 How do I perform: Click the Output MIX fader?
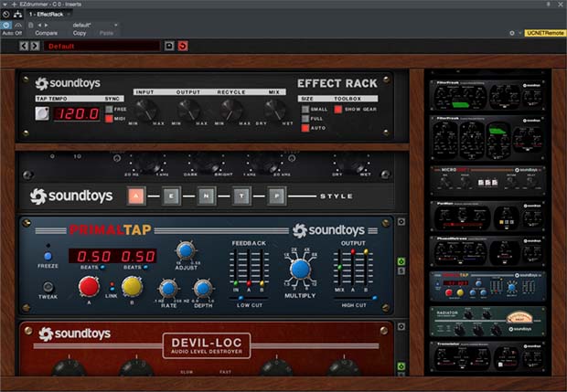[339, 268]
